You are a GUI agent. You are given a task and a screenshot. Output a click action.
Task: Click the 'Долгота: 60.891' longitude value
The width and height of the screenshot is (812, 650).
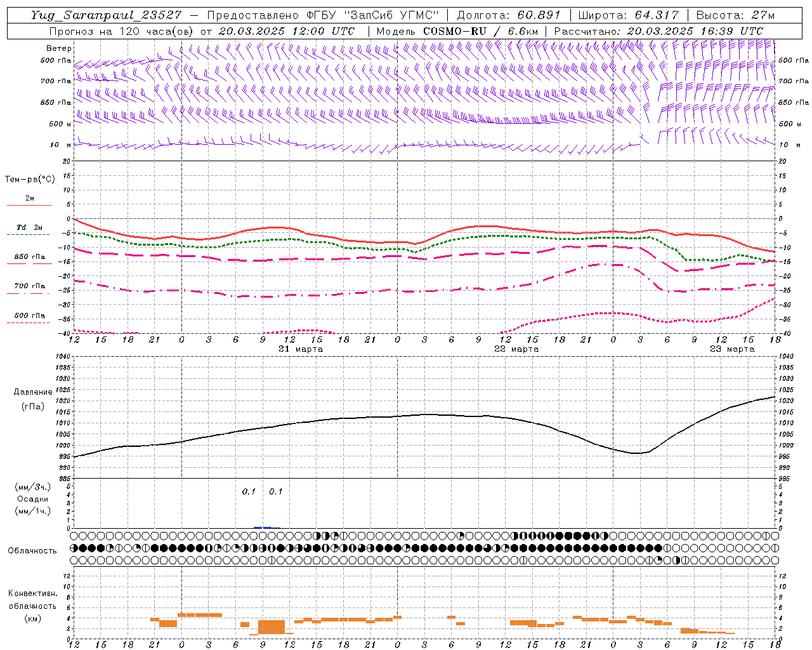coord(509,15)
